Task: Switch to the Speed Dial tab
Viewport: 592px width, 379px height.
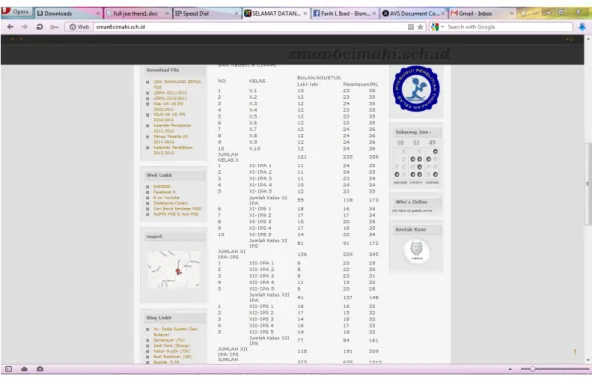Action: [207, 14]
